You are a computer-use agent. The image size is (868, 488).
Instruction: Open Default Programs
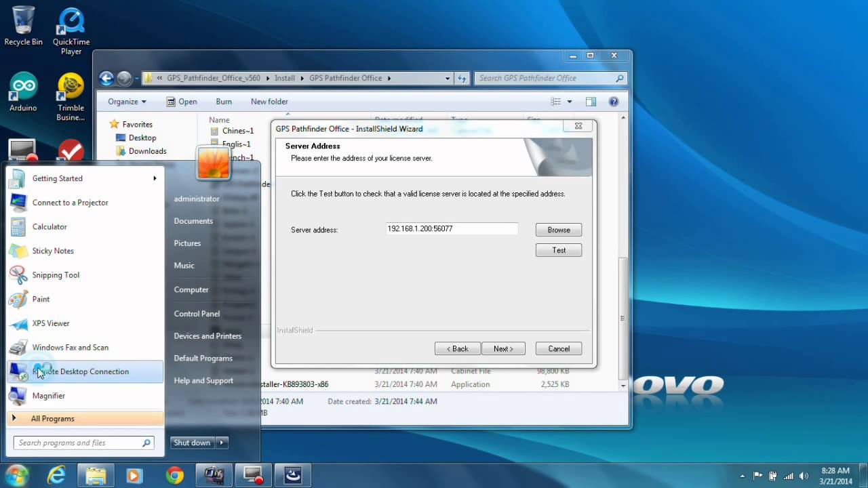pos(203,359)
